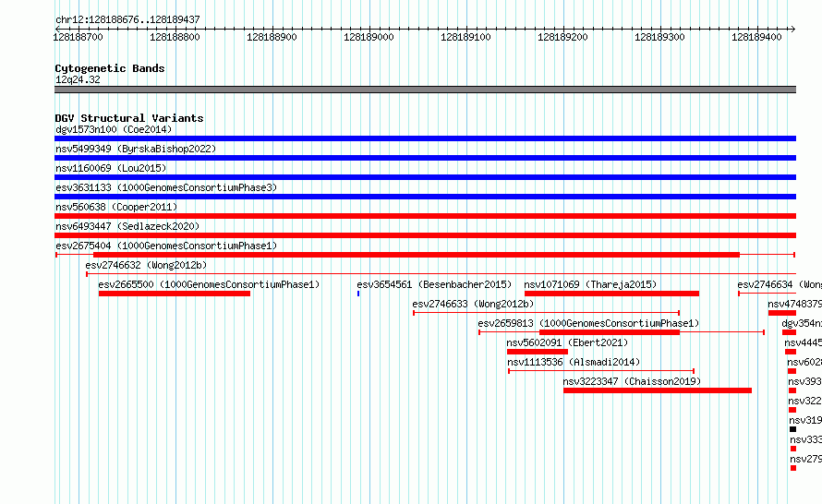Click the thin red line for esv2746633
This screenshot has height=504, width=822.
(x=546, y=313)
